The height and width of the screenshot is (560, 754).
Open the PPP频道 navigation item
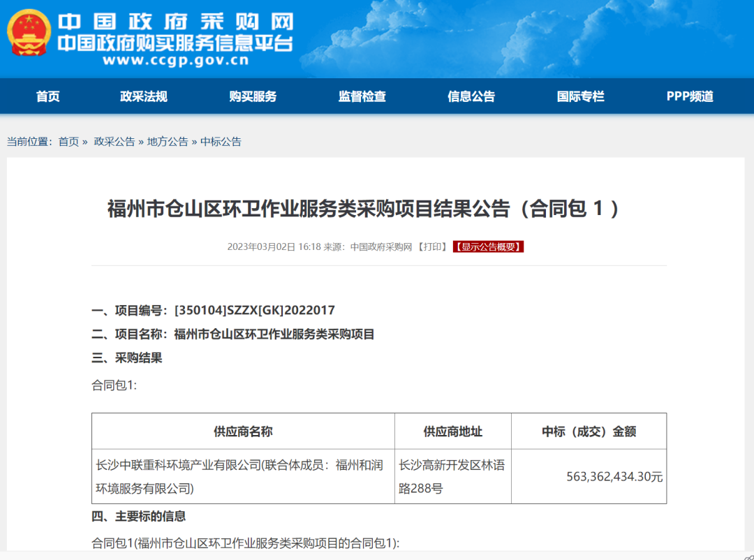[x=690, y=96]
